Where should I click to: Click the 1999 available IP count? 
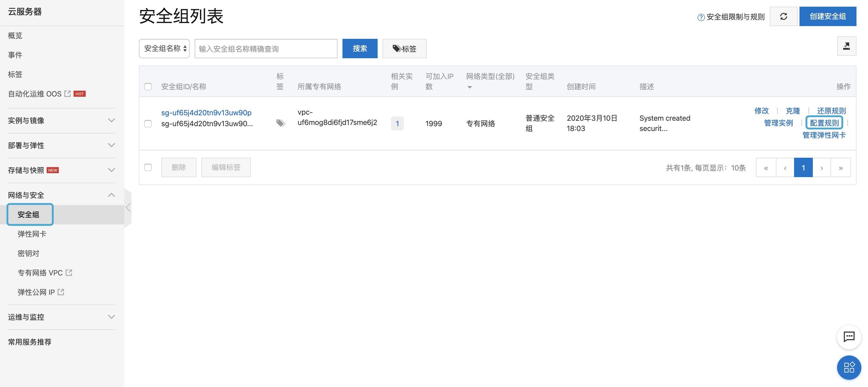pyautogui.click(x=434, y=124)
